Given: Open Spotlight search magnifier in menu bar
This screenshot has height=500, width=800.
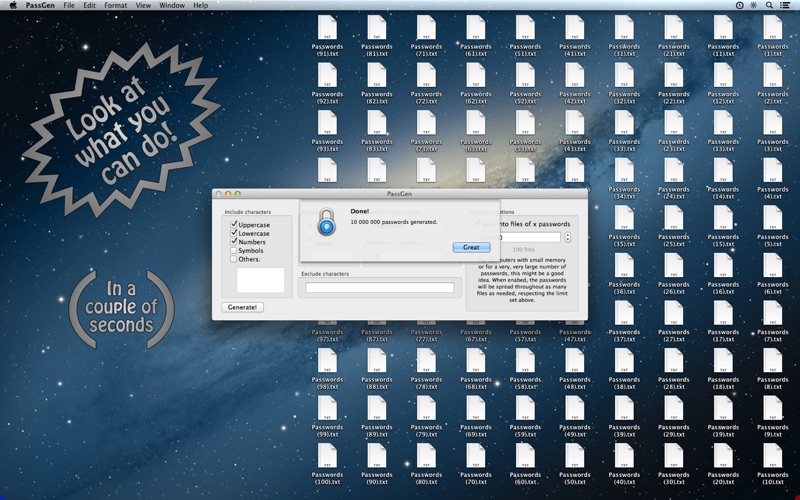Looking at the screenshot, I should point(769,5).
